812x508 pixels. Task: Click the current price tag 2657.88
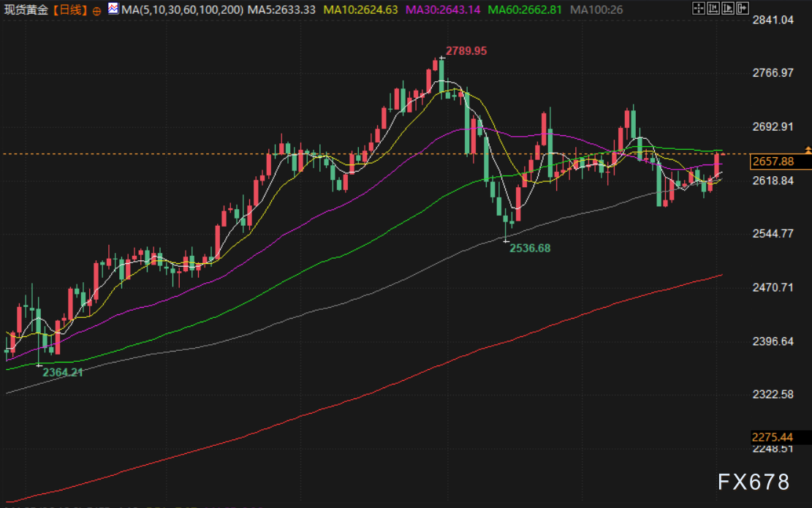coord(773,162)
